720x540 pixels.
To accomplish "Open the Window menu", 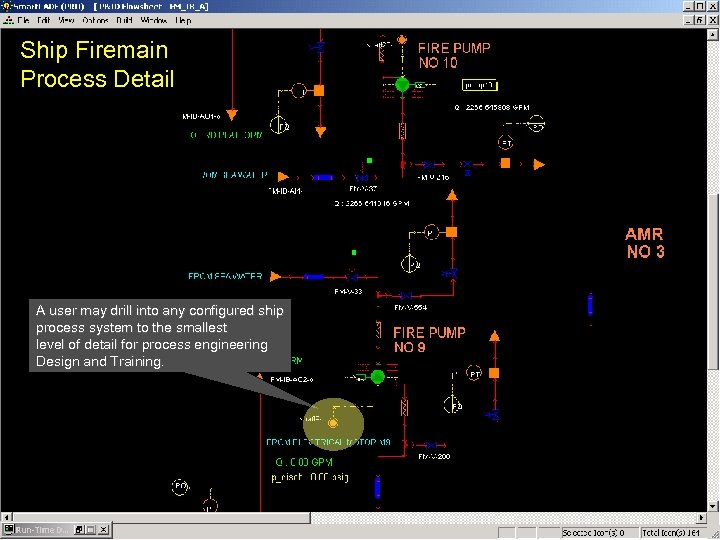I will 153,20.
